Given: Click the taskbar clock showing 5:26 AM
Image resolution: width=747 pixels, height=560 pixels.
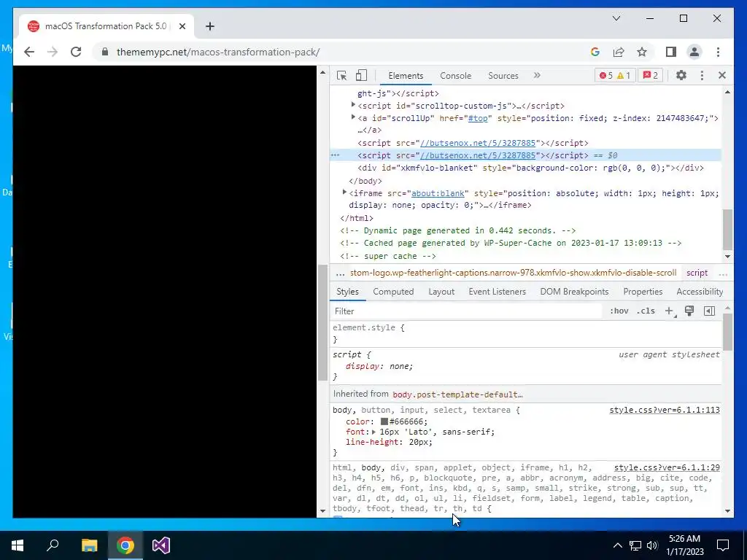Looking at the screenshot, I should coord(684,545).
